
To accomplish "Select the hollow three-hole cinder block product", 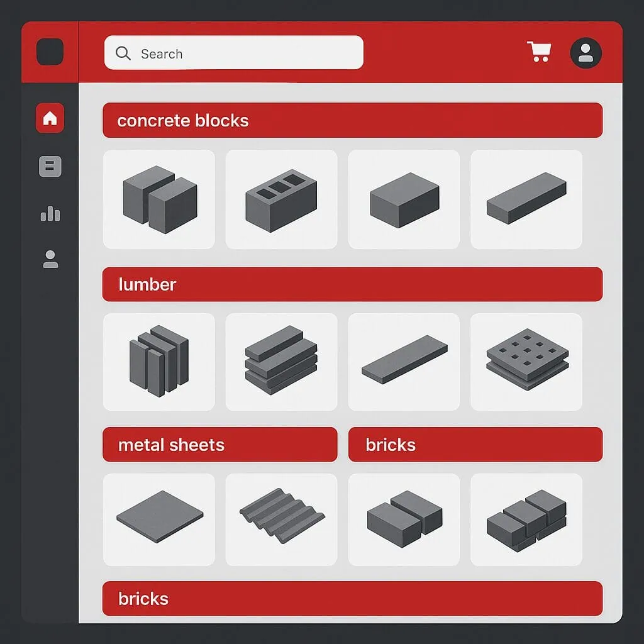I will coord(281,199).
